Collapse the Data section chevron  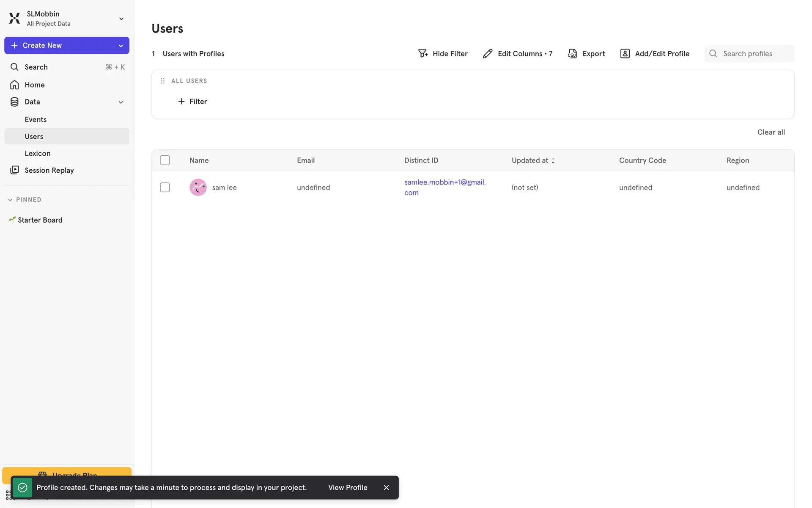click(x=121, y=102)
